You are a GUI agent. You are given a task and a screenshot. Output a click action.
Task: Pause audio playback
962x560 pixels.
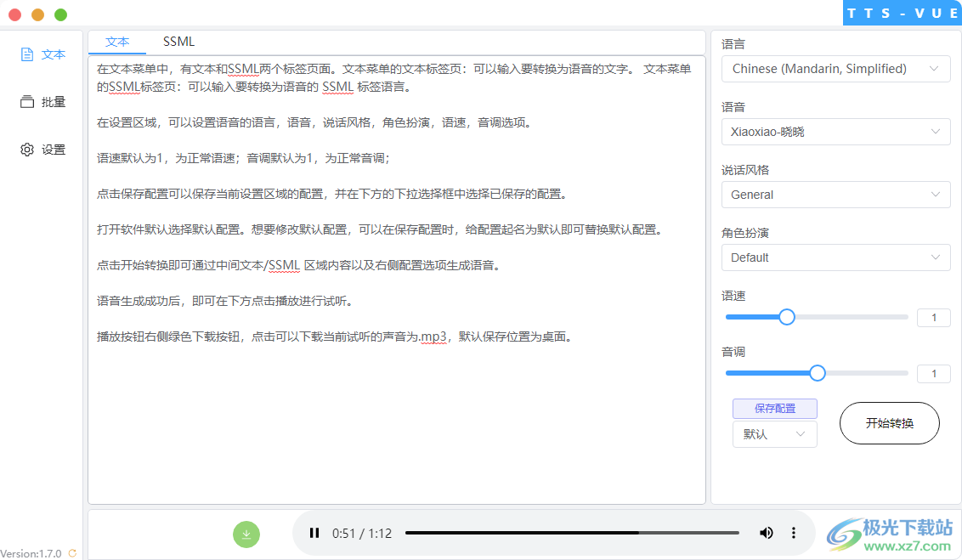314,533
